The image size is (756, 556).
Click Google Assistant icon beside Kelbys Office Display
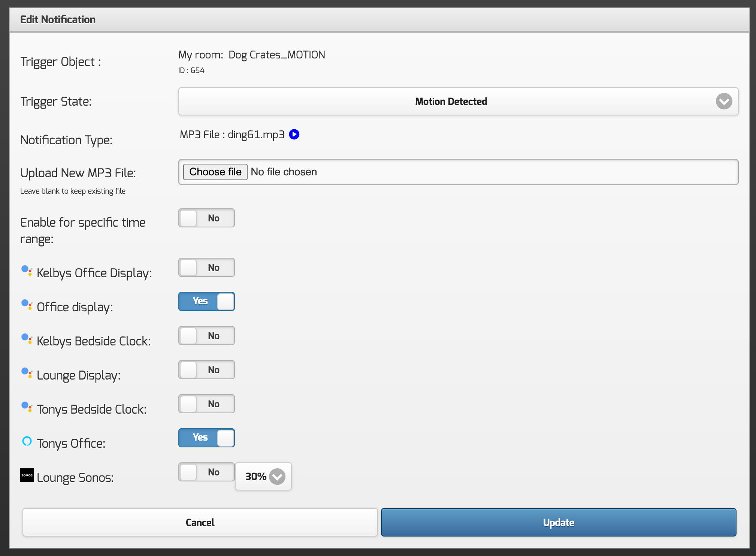point(27,271)
